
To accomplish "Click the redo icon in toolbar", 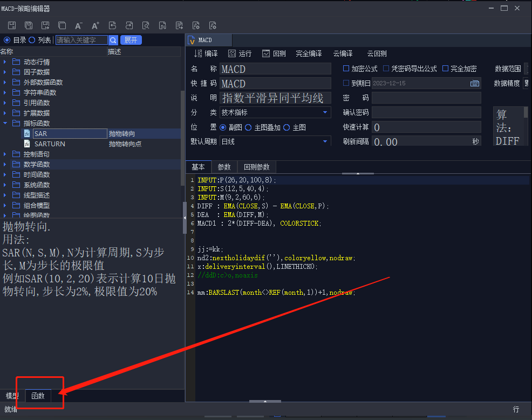I will [x=129, y=25].
